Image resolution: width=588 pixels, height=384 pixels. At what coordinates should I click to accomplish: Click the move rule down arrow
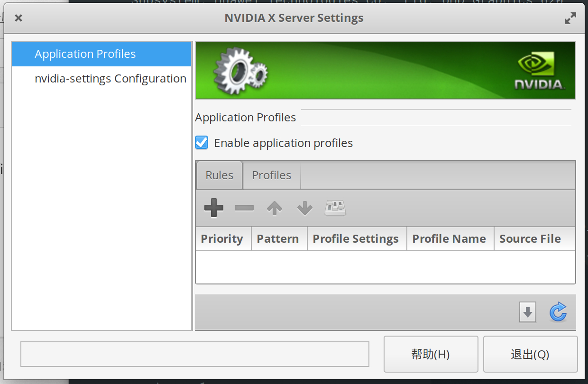pos(305,208)
